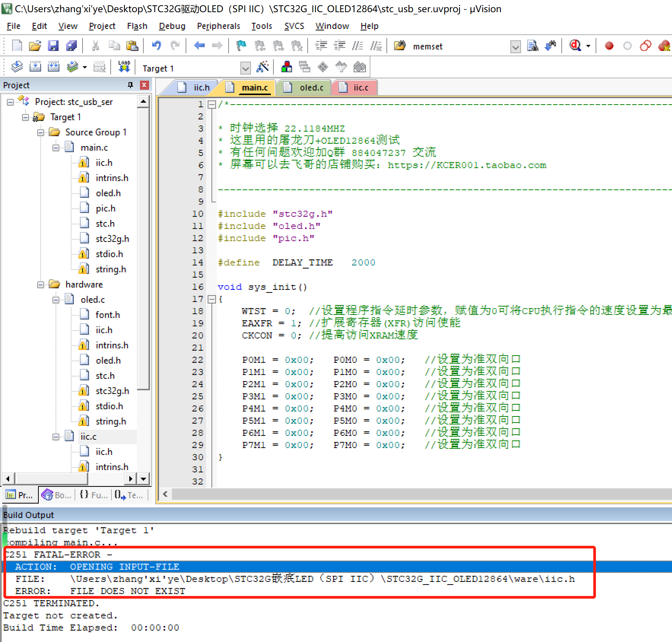
Task: Navigate forwards with right arrow
Action: [217, 46]
